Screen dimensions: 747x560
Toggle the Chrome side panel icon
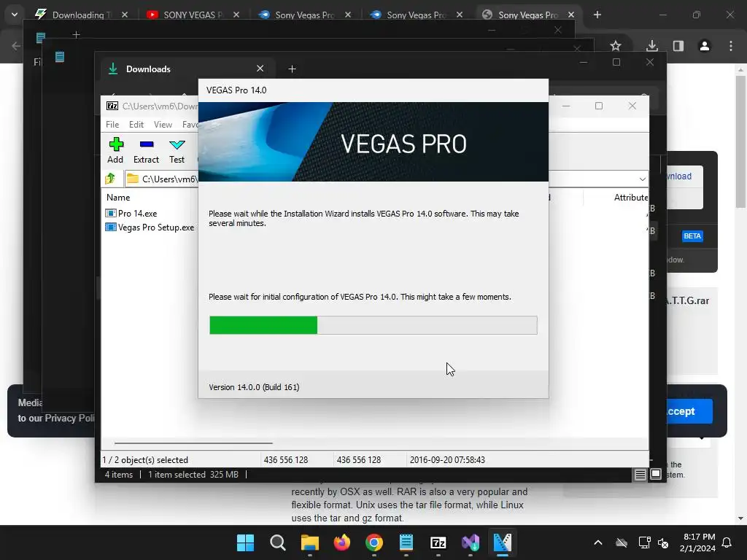pos(678,46)
